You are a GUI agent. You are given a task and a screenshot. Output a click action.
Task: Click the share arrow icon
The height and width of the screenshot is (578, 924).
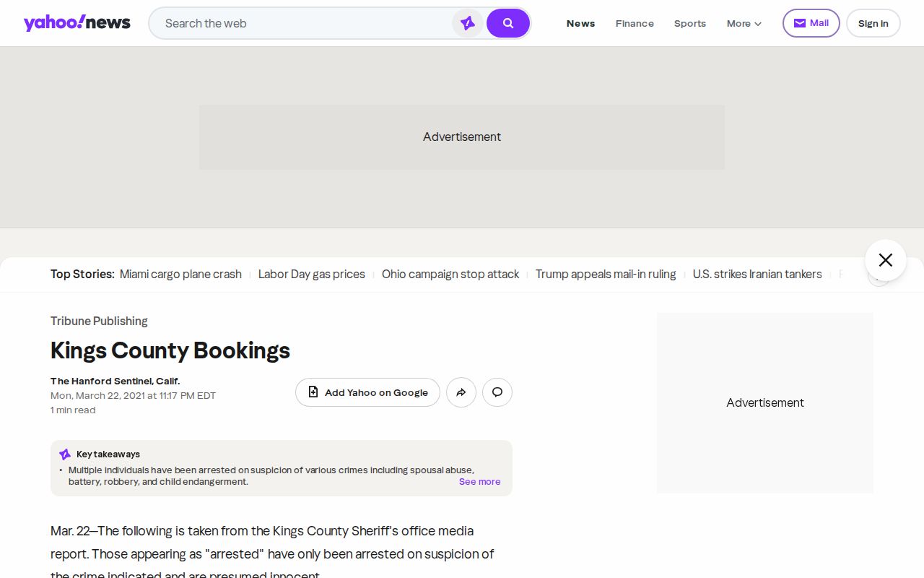pos(461,392)
